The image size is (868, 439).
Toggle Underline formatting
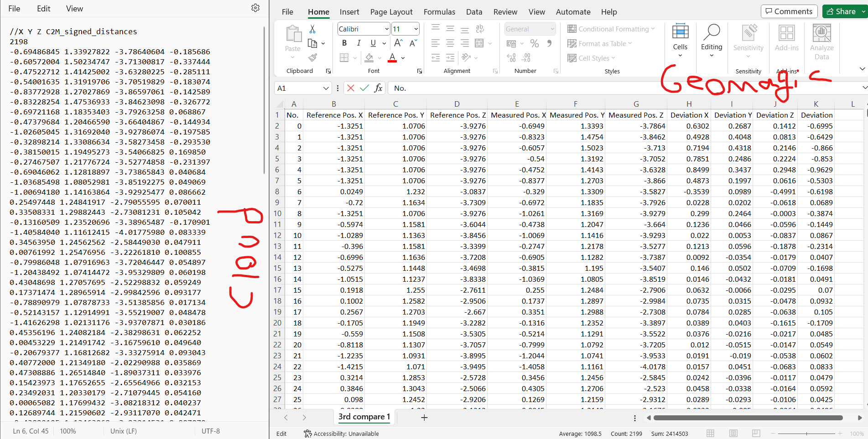(373, 43)
